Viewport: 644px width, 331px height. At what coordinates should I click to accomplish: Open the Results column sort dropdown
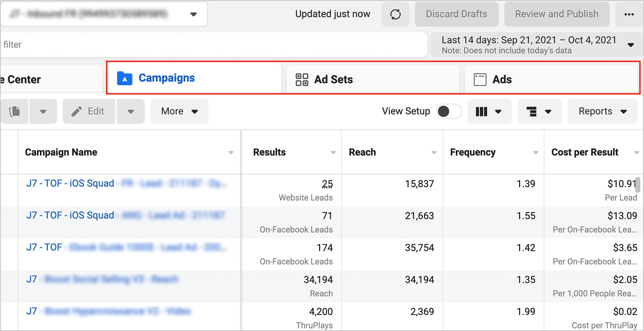[x=333, y=152]
